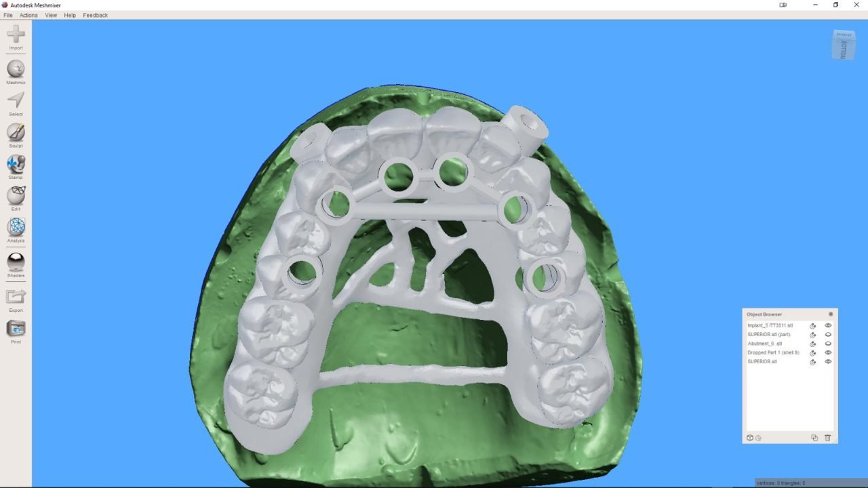The height and width of the screenshot is (488, 868).
Task: Click the camera icon in the title bar
Action: [783, 5]
